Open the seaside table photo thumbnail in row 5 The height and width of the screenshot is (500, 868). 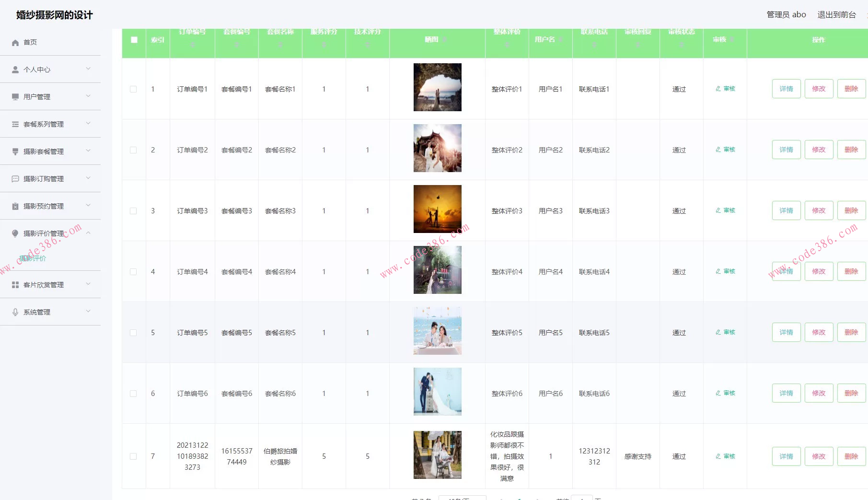click(438, 331)
